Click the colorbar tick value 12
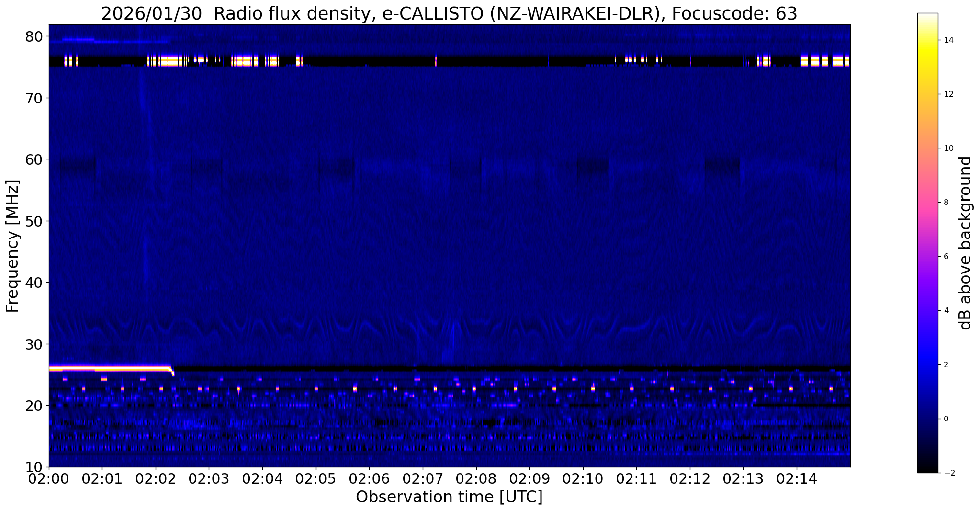Viewport: 980px width, 511px height. [x=948, y=94]
